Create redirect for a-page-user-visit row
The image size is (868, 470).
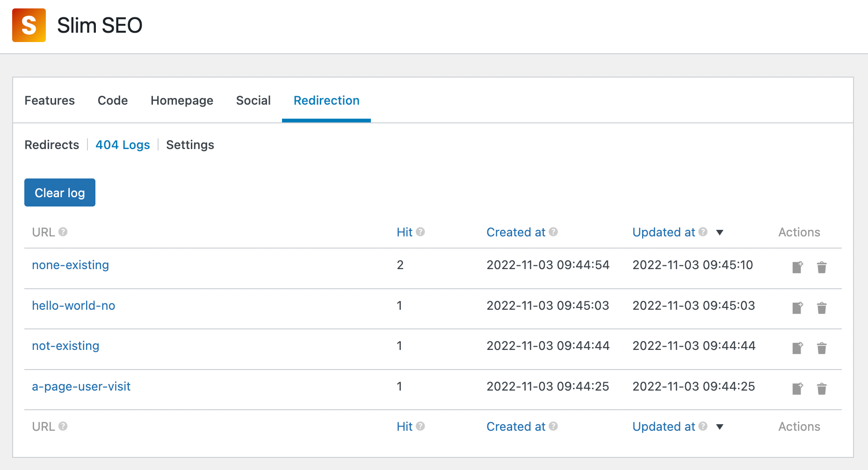(797, 389)
